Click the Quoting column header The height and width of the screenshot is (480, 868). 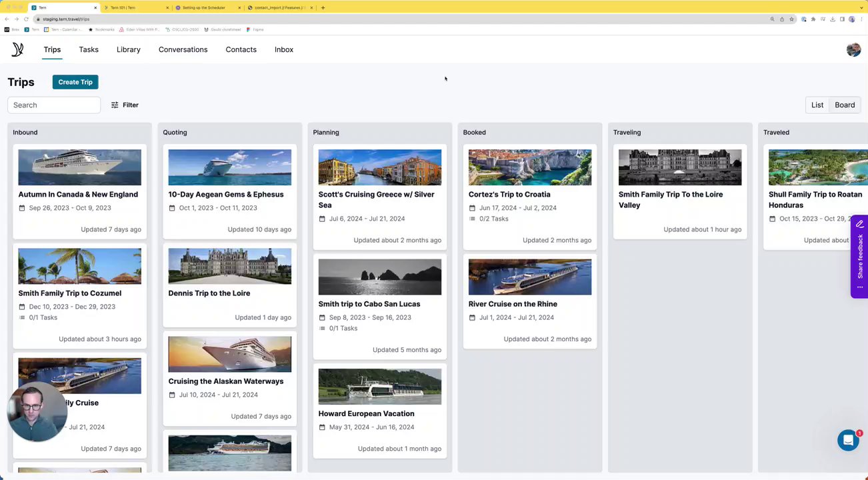pos(175,133)
